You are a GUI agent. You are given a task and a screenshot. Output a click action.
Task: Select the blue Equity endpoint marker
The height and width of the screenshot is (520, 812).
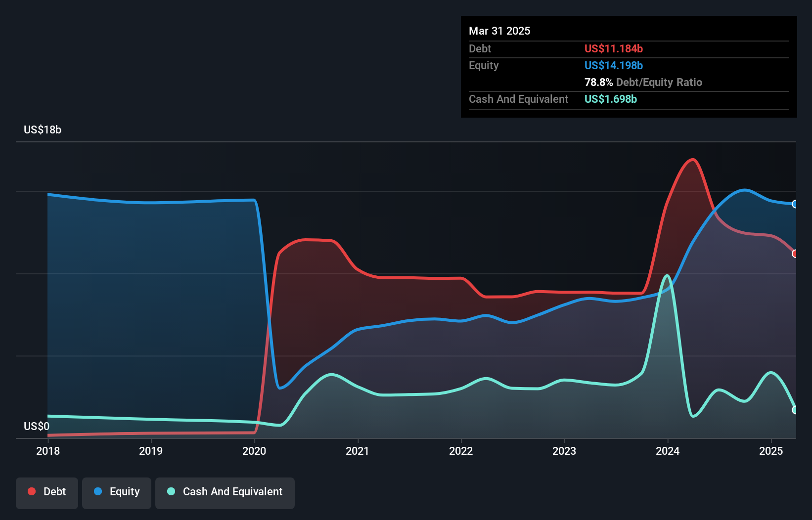(795, 204)
